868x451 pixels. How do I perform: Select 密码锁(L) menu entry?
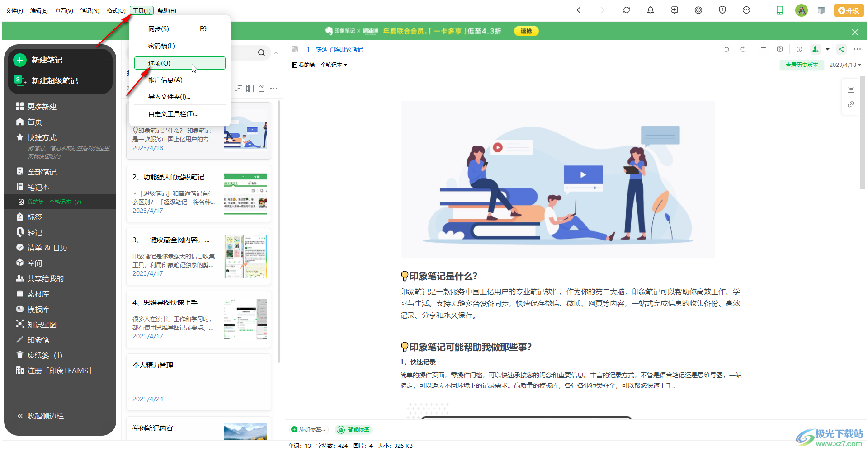(x=180, y=46)
